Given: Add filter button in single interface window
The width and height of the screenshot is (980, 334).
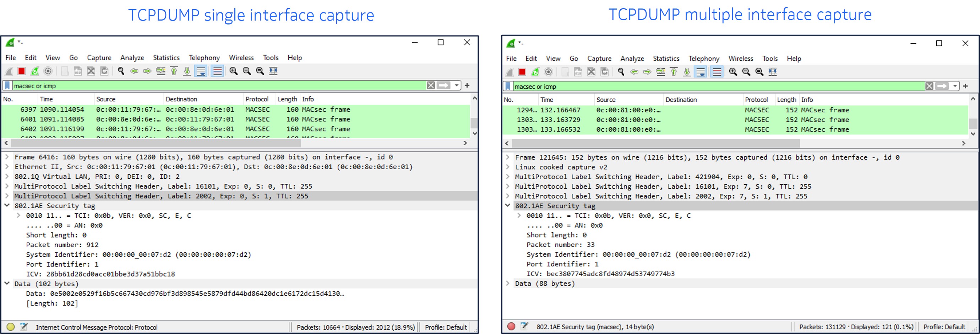Looking at the screenshot, I should (x=467, y=85).
